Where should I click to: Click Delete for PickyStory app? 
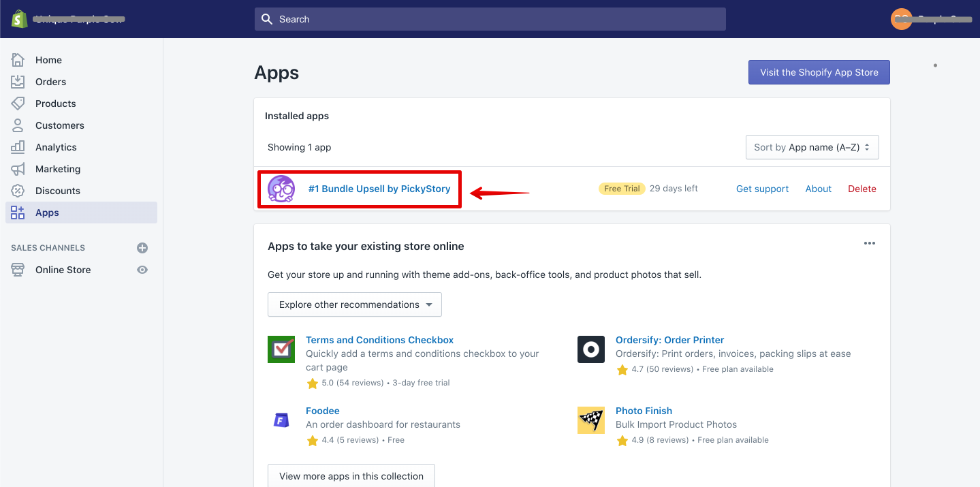[862, 189]
